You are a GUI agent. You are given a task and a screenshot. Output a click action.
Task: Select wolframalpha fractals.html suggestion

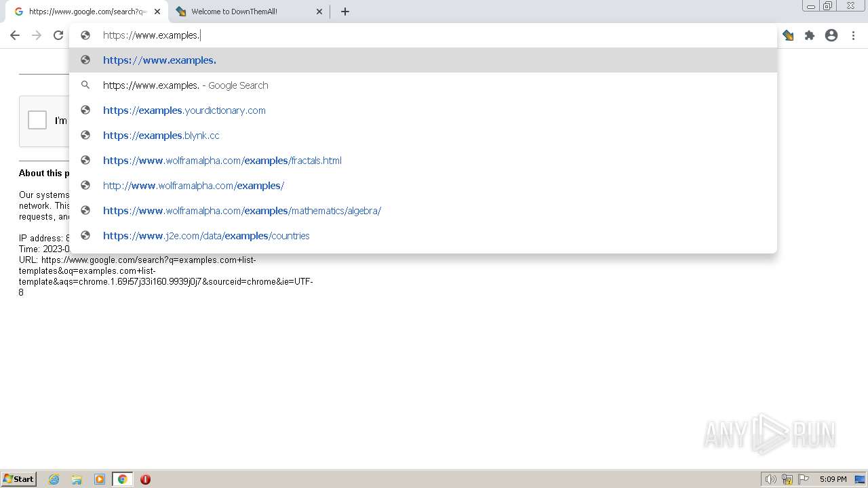pos(423,161)
